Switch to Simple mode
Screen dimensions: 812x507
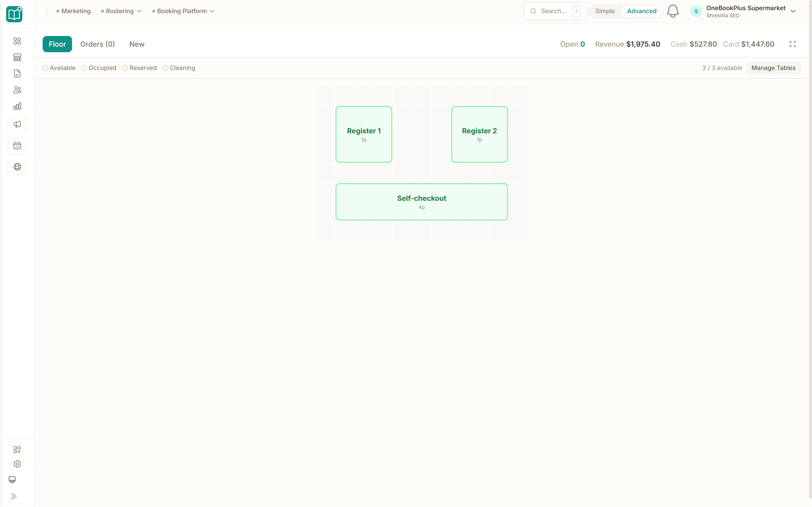point(605,11)
